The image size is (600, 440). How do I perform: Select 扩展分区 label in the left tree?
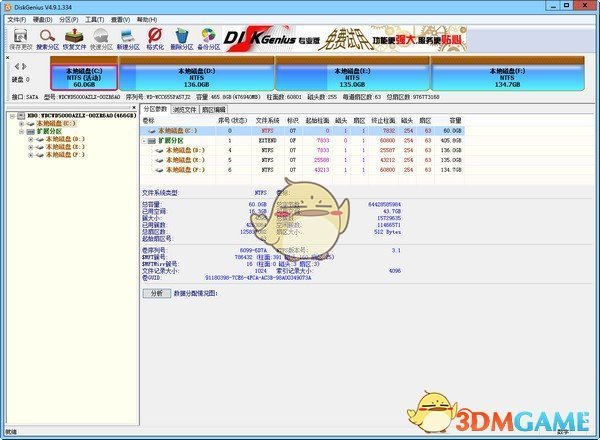point(49,132)
